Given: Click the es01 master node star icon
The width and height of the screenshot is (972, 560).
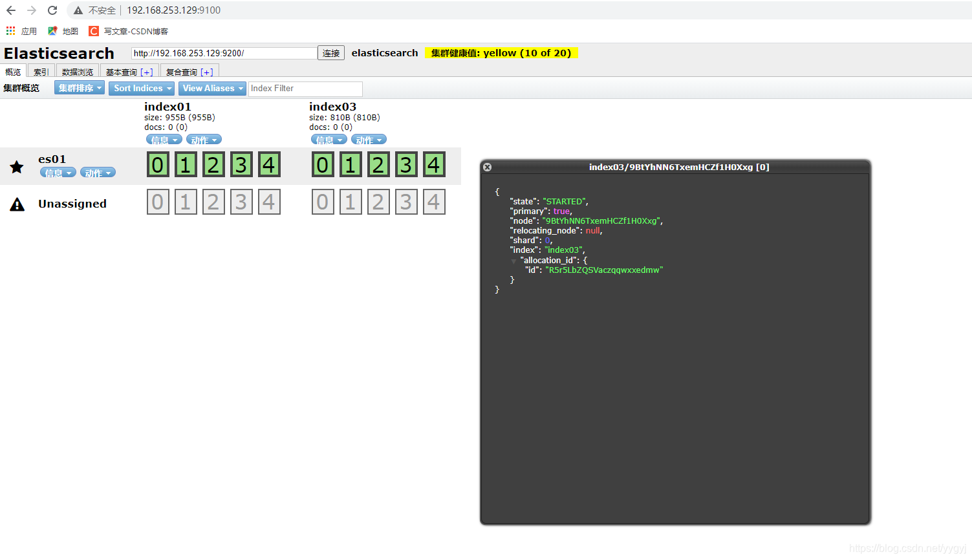Looking at the screenshot, I should coord(17,167).
